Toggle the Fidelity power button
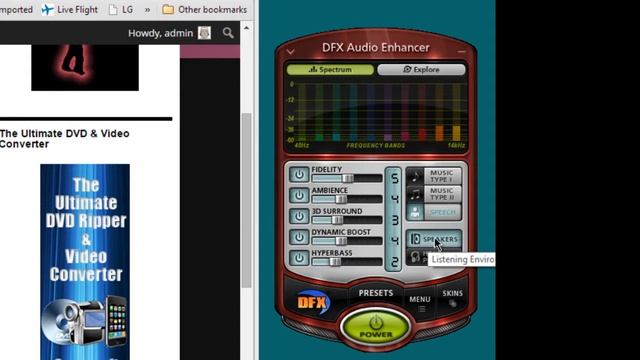 click(x=299, y=175)
